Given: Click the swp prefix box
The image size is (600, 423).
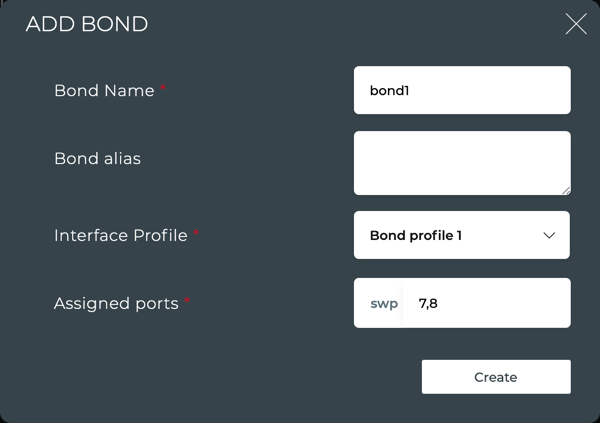Looking at the screenshot, I should coord(383,303).
